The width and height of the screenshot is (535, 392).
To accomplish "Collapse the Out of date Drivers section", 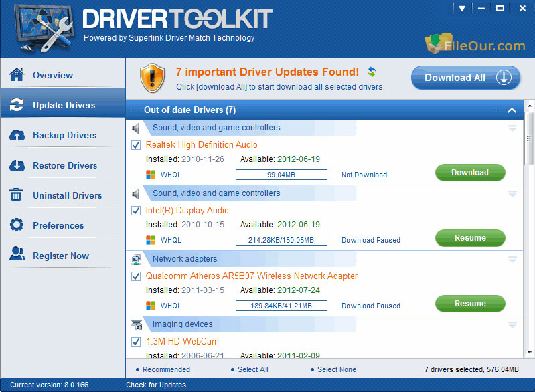I will pos(512,110).
